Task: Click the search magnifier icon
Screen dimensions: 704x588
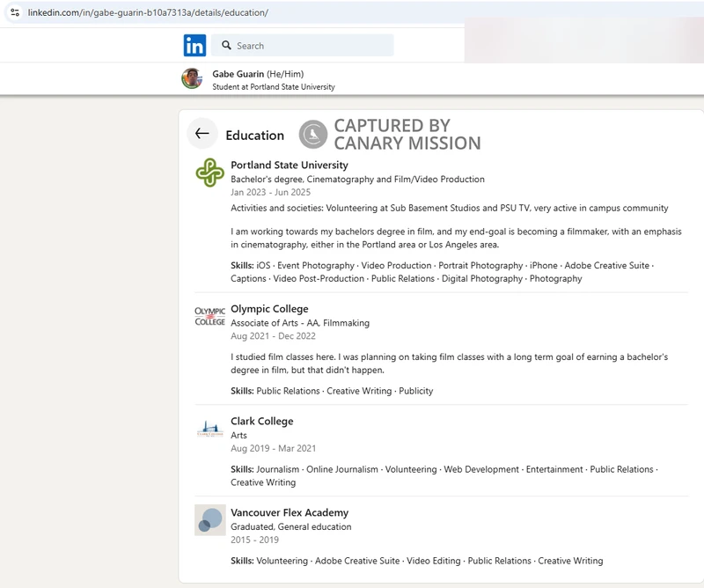Action: 227,46
